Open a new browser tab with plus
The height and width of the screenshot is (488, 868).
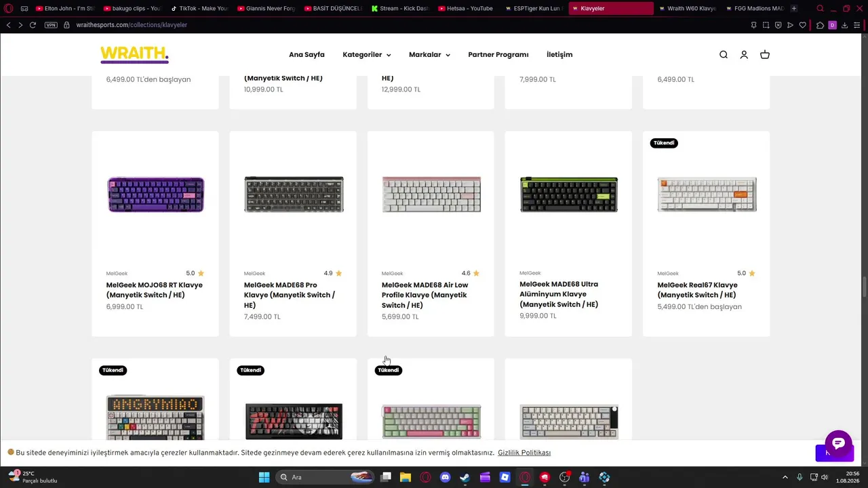794,9
